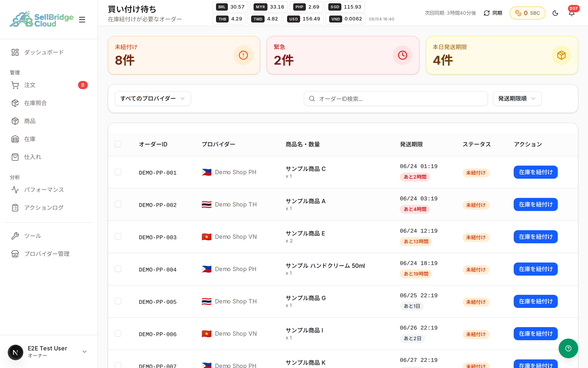The width and height of the screenshot is (588, 368).
Task: Click the Vietnam flag for DEMO-PP-003
Action: (x=207, y=237)
